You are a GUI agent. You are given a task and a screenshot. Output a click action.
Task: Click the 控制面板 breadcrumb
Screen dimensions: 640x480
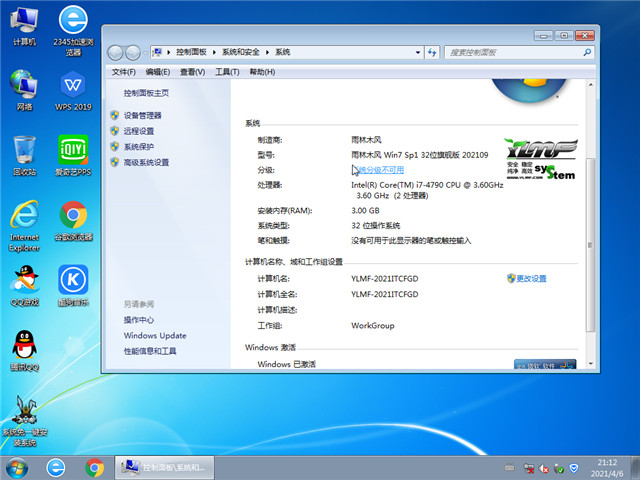[x=191, y=52]
